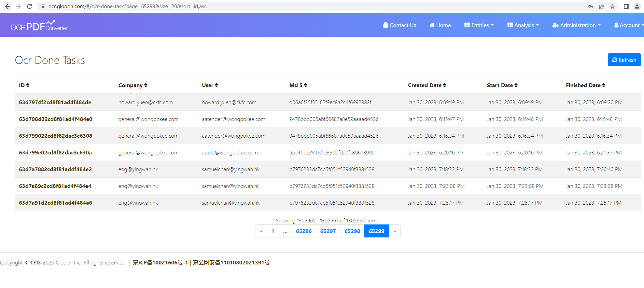Open task ID 63d798d32cd8f81ad4f484e0
Image resolution: width=644 pixels, height=288 pixels.
55,119
